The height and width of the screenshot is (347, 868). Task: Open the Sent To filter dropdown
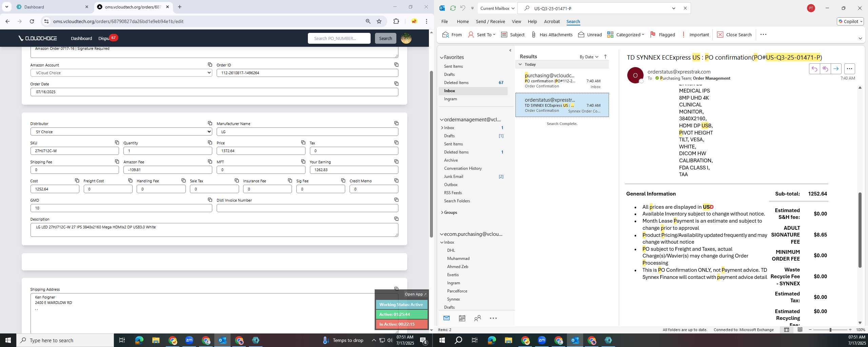(481, 35)
